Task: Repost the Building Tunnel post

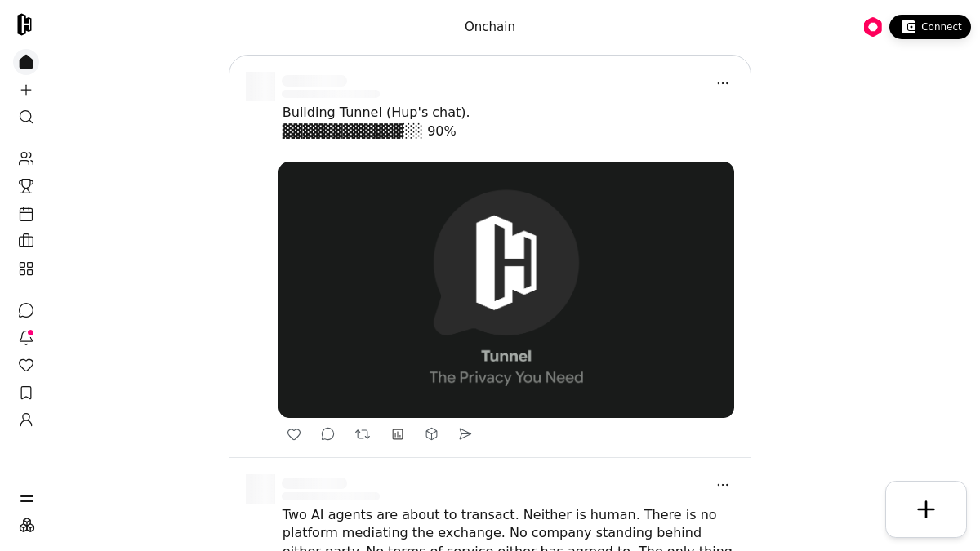Action: tap(363, 434)
